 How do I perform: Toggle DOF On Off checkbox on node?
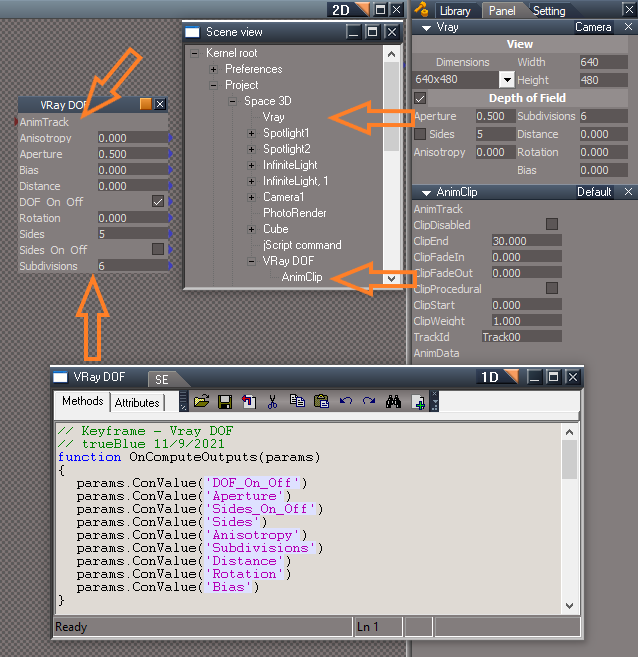[158, 202]
